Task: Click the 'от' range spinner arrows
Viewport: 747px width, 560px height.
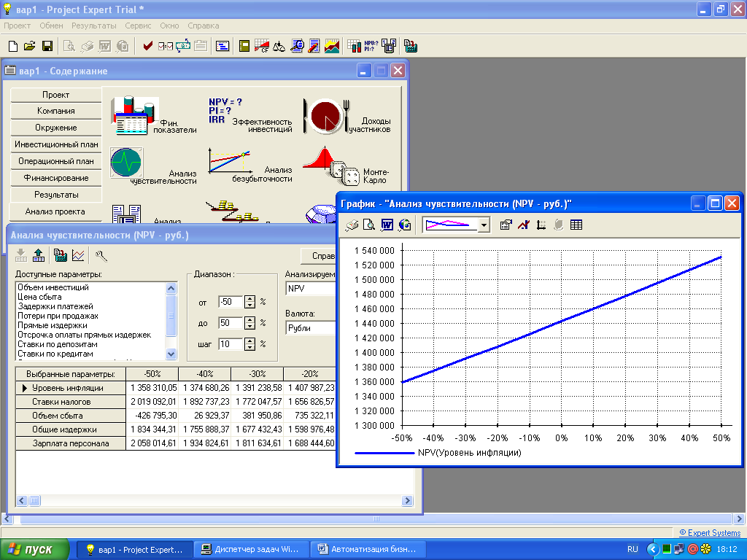Action: pos(249,302)
